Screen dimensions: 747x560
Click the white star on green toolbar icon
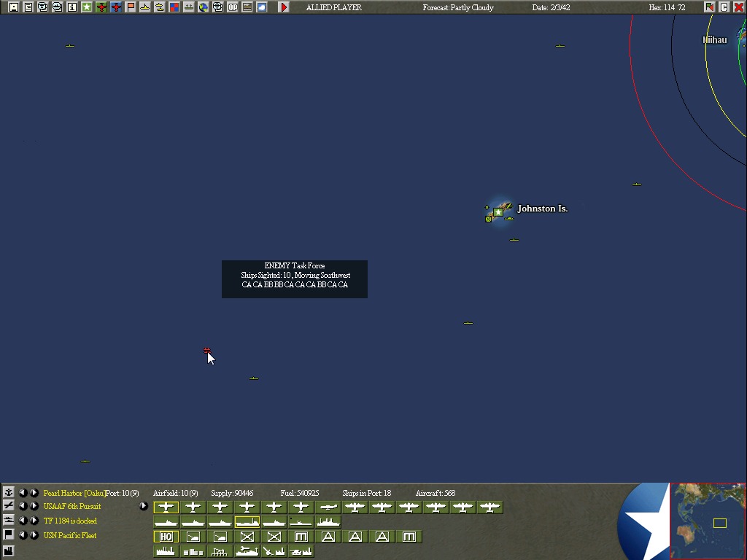coord(87,7)
